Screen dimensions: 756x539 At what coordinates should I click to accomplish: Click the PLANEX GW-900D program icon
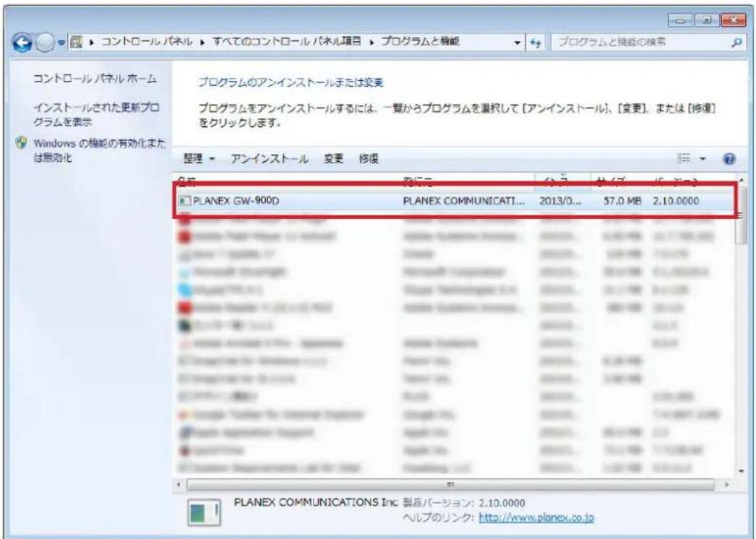[184, 201]
